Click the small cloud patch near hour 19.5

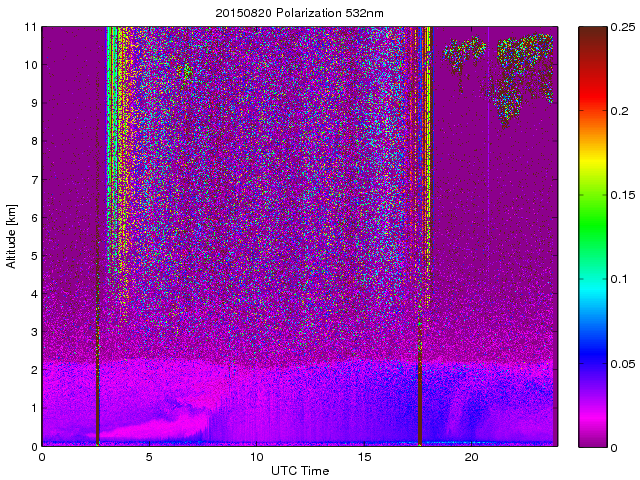[465, 50]
